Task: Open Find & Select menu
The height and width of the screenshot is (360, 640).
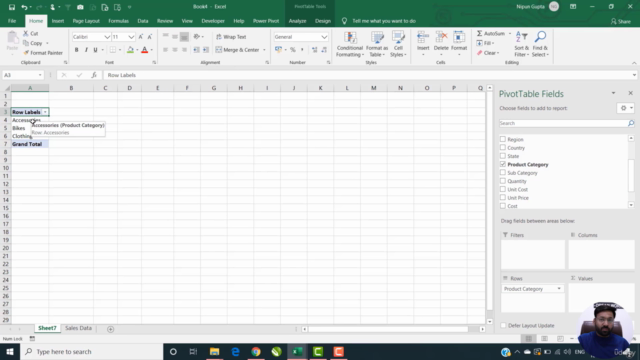Action: coord(540,44)
